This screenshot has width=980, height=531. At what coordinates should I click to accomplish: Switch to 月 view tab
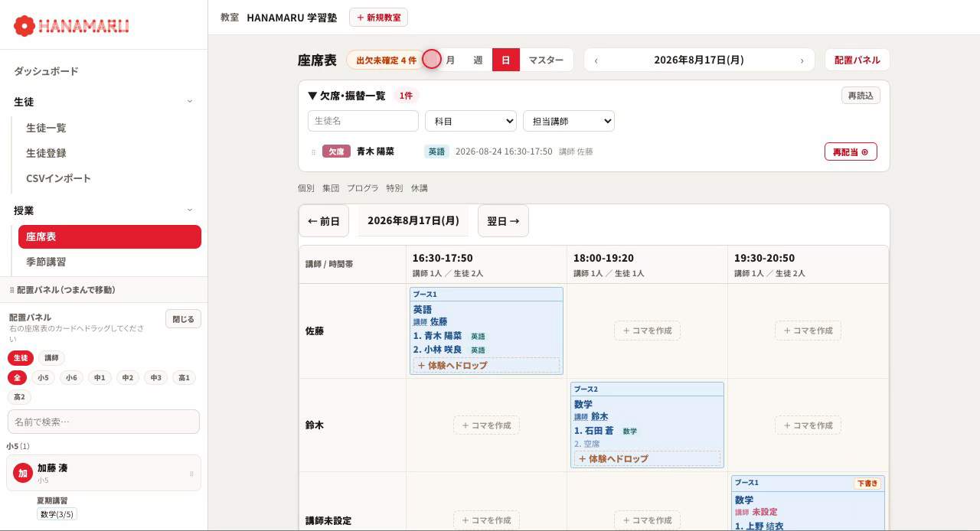[450, 60]
